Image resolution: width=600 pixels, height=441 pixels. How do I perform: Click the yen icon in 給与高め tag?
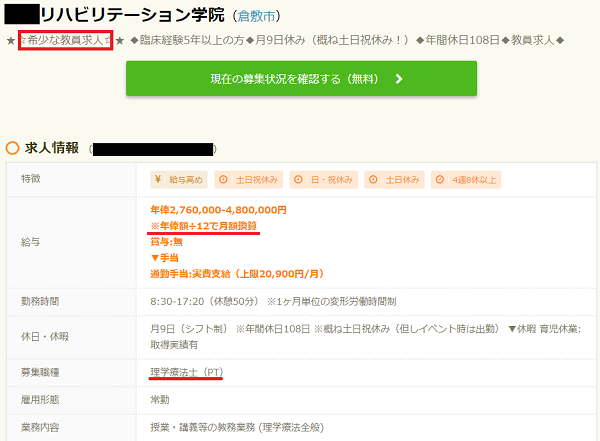159,179
